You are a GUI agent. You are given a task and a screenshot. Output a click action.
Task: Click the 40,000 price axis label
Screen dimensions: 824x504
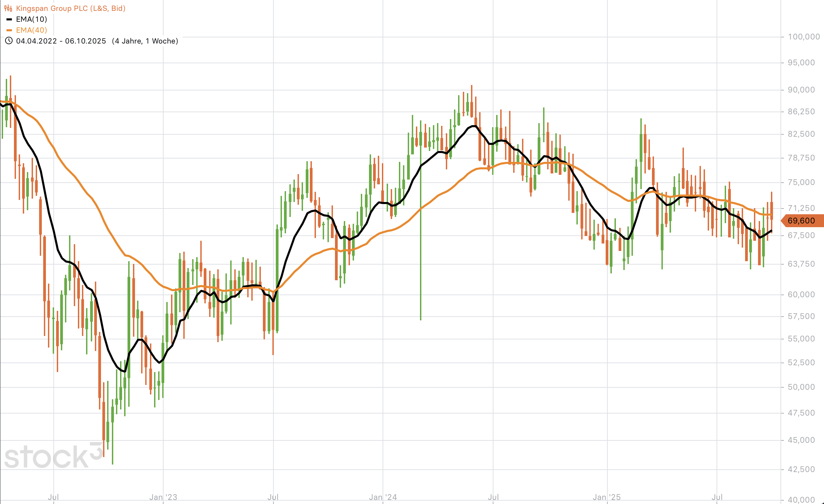click(x=801, y=500)
